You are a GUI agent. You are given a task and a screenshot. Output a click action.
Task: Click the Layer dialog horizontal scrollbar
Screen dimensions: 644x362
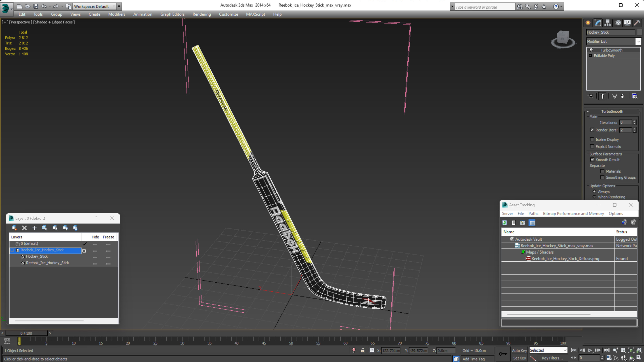(49, 320)
